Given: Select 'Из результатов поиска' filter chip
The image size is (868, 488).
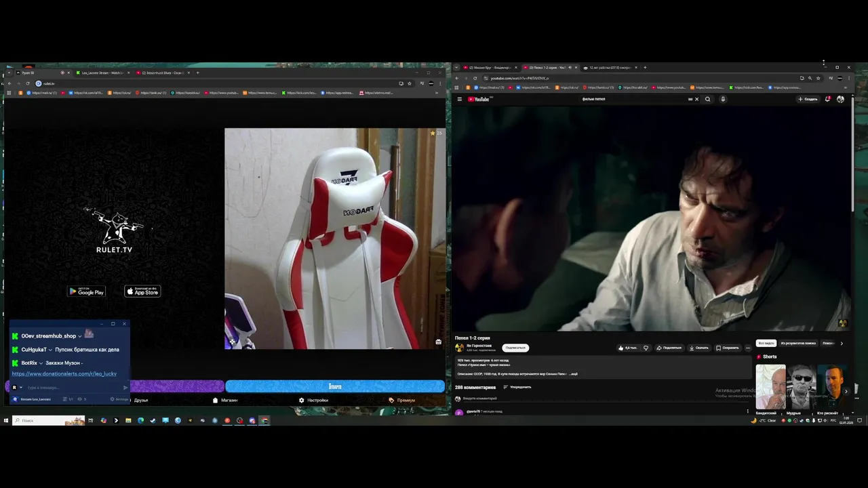Looking at the screenshot, I should coord(798,343).
